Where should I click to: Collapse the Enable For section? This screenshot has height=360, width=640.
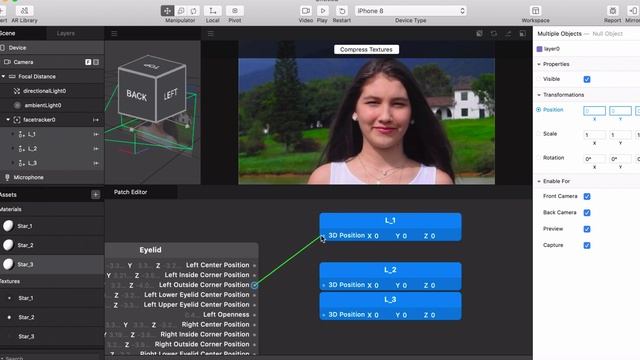pos(539,181)
